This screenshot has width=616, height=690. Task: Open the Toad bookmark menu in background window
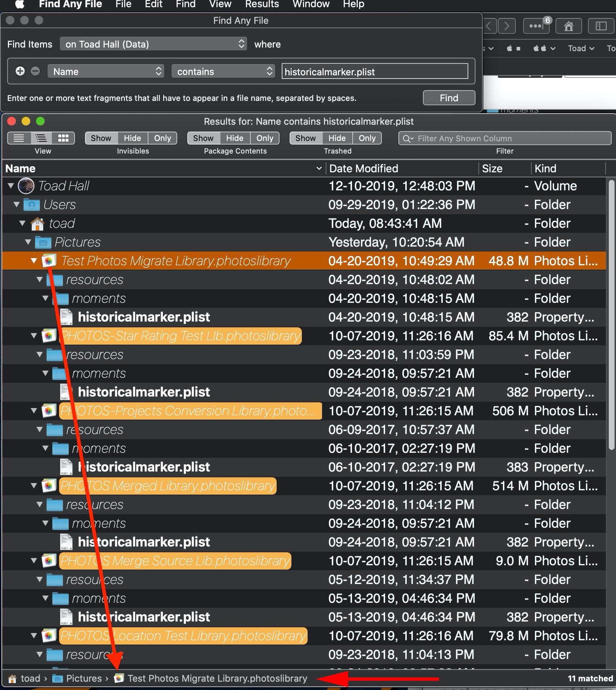point(581,48)
